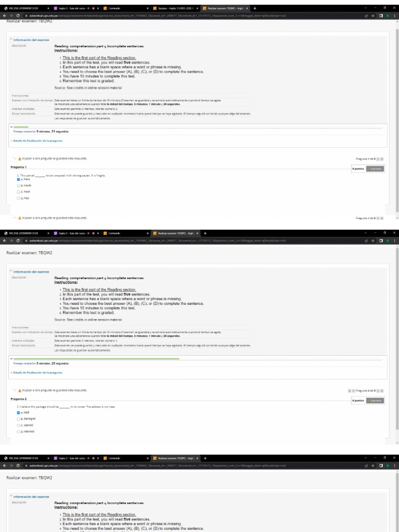The height and width of the screenshot is (532, 399).
Task: Click the Guardada button beside Pregunta 1 points
Action: click(x=375, y=169)
